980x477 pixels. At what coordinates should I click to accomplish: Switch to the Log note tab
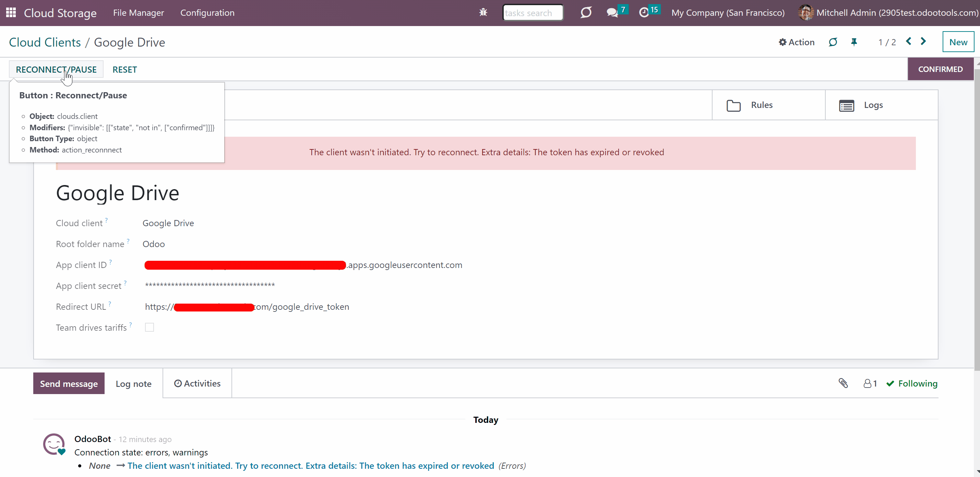pos(133,383)
